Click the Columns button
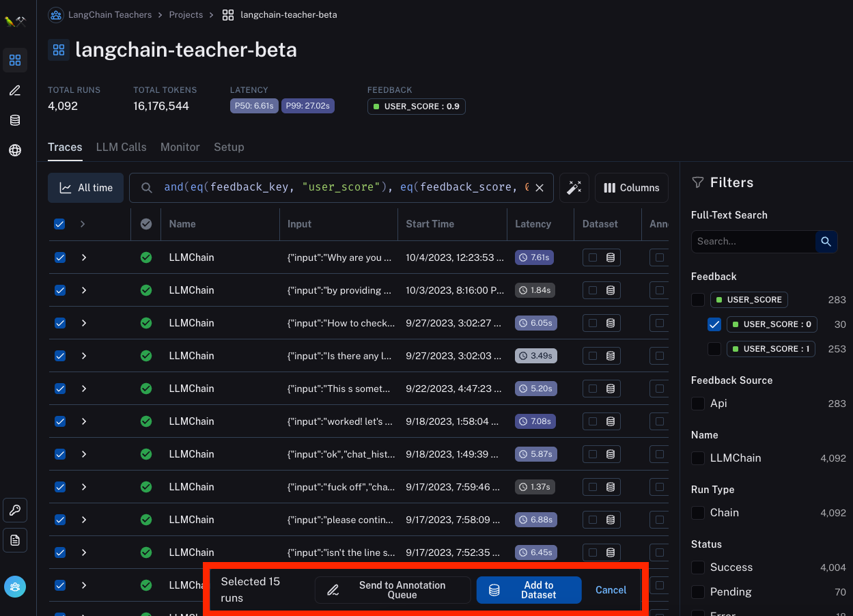 [632, 188]
